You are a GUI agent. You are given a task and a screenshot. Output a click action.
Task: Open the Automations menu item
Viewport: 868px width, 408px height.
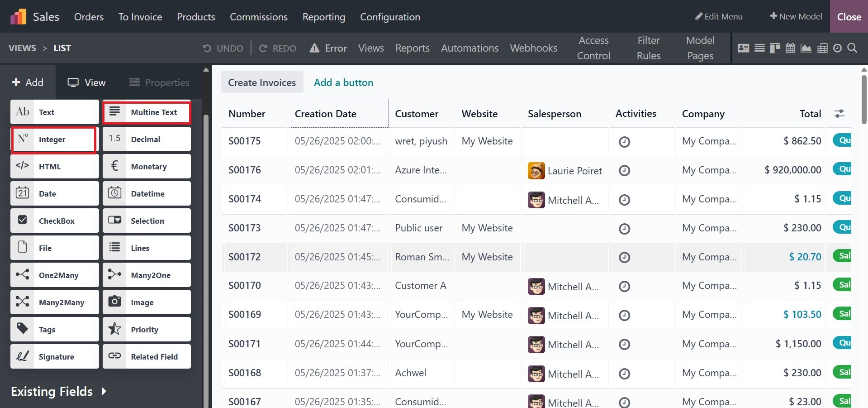pos(470,48)
